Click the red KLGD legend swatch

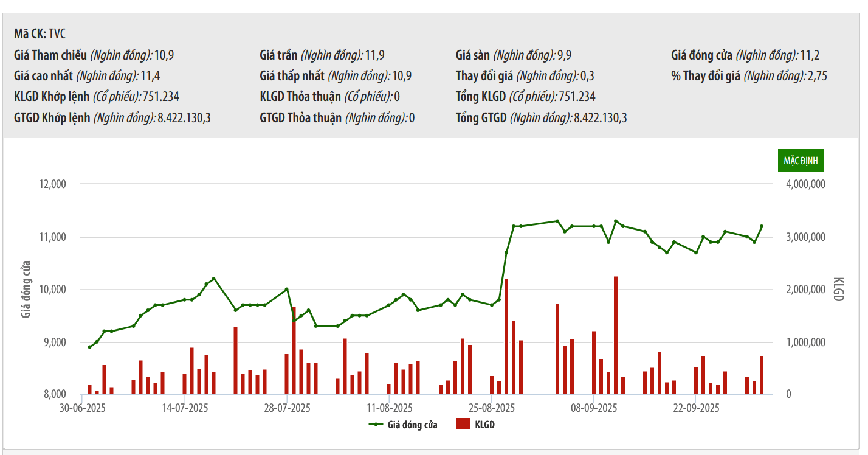(x=463, y=425)
